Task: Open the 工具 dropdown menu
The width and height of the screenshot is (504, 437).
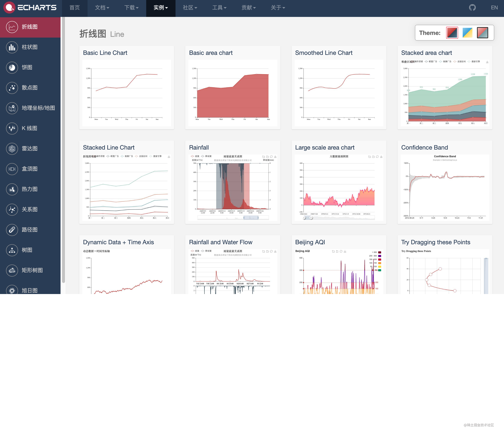Action: 219,8
